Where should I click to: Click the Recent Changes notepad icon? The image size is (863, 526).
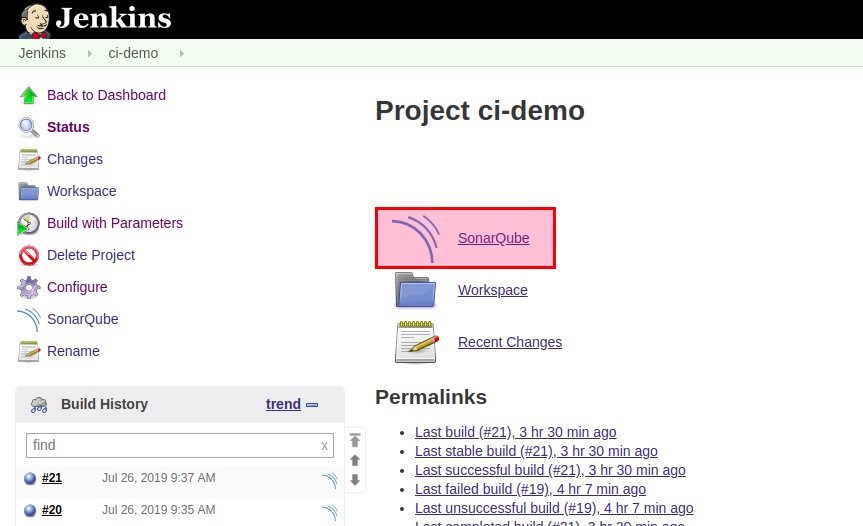(x=417, y=342)
